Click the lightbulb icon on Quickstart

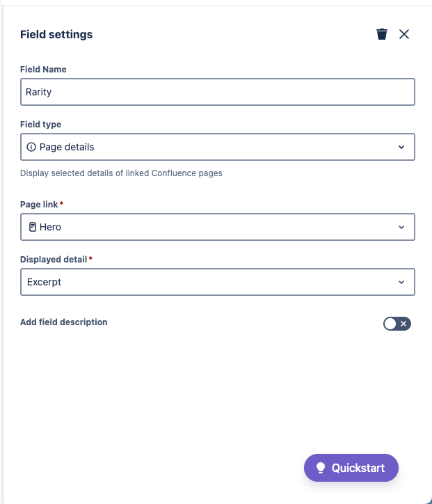(x=321, y=468)
